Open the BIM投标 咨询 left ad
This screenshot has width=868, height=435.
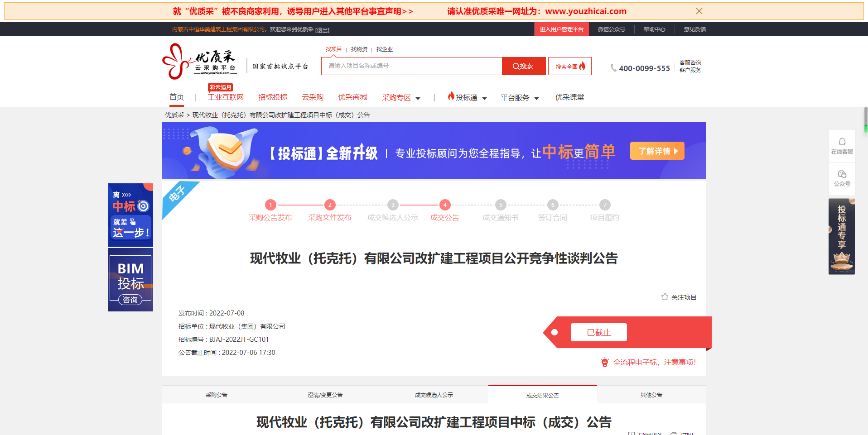click(x=130, y=280)
